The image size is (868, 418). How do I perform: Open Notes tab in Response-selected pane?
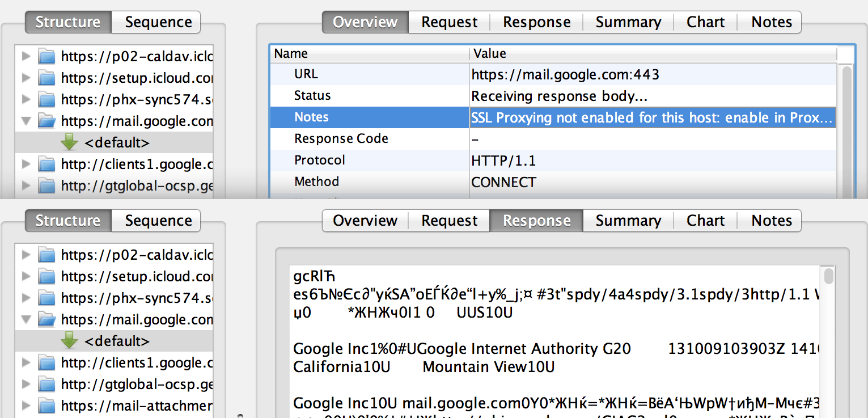pyautogui.click(x=771, y=221)
